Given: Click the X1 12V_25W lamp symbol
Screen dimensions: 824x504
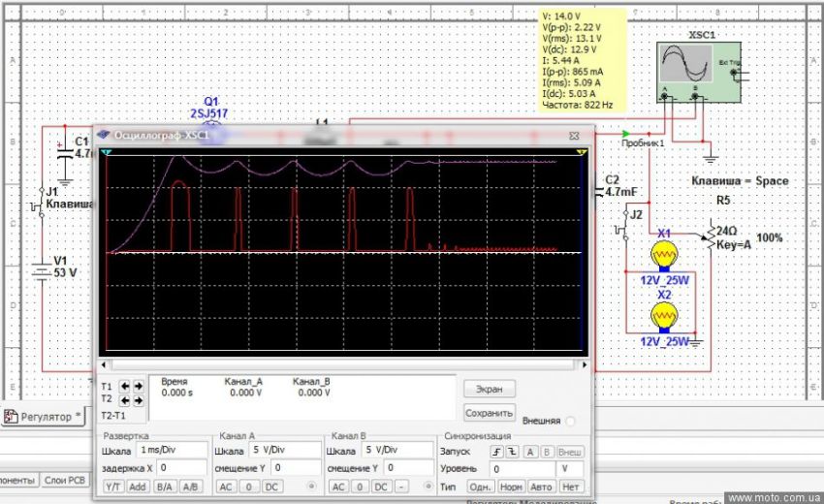Looking at the screenshot, I should coord(664,255).
